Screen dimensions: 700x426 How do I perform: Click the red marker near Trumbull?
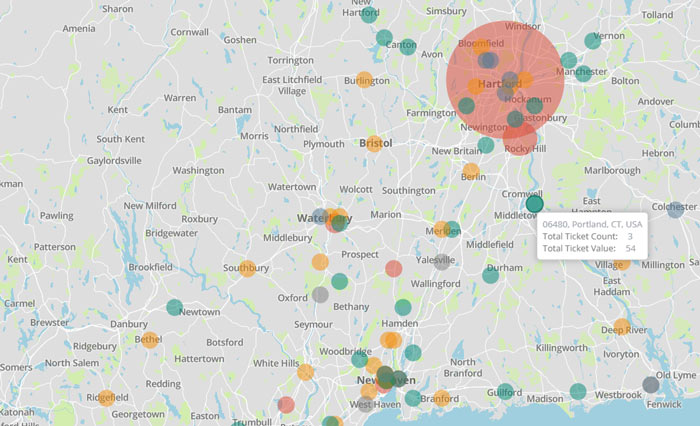(286, 405)
